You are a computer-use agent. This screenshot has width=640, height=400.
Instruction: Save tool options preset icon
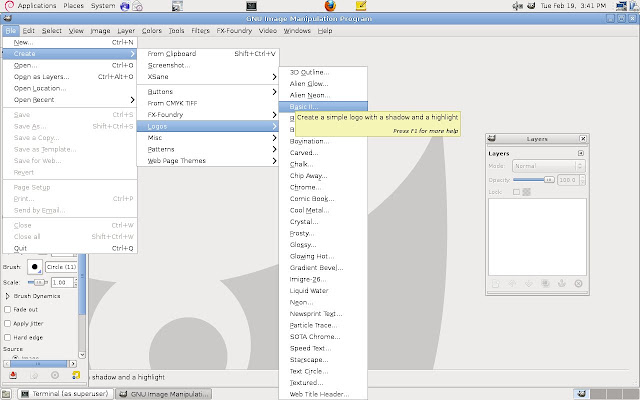(13, 375)
